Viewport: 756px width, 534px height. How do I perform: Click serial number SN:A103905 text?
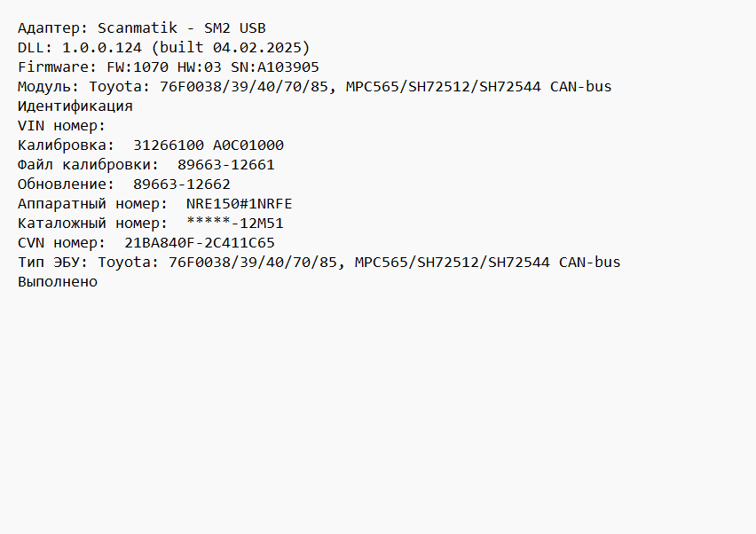[x=275, y=67]
